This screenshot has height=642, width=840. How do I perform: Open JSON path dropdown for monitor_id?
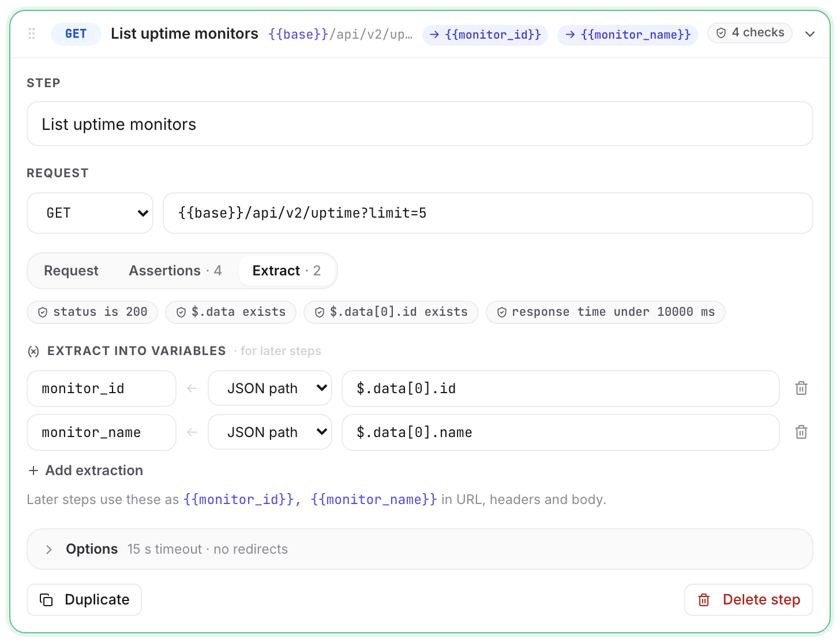(270, 389)
